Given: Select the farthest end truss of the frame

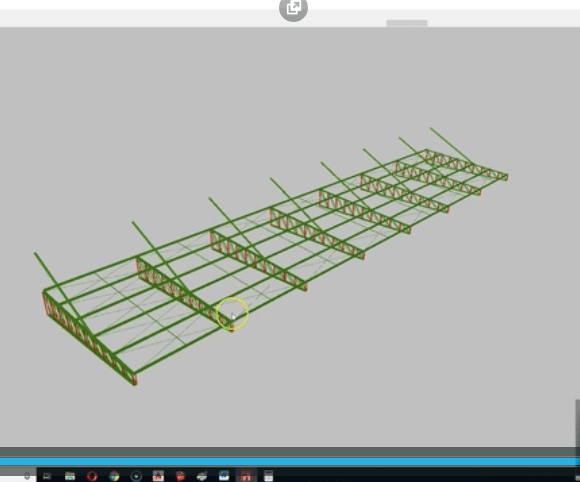Looking at the screenshot, I should [x=467, y=164].
